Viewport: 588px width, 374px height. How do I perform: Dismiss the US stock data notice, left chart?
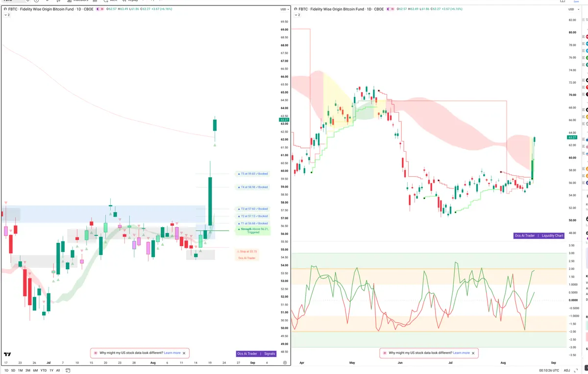[184, 353]
